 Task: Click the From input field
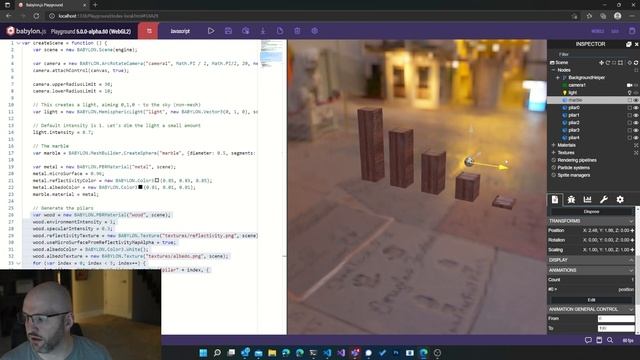[616, 319]
